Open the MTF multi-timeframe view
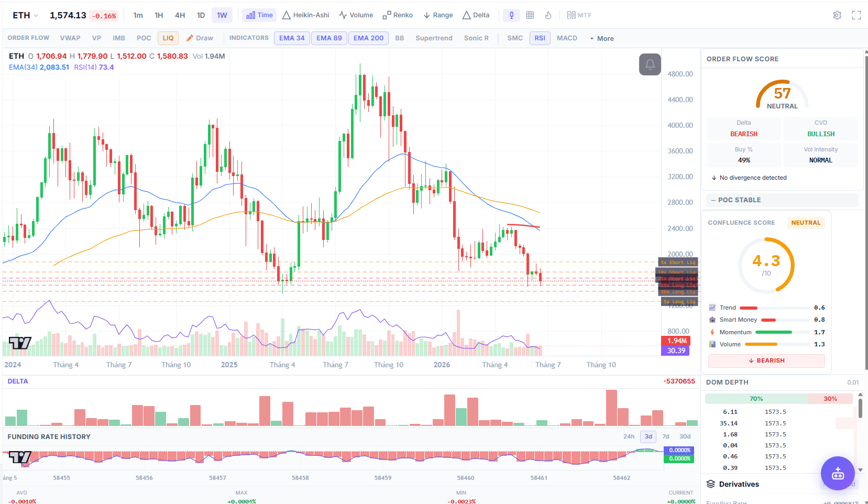The image size is (868, 504). coord(579,15)
